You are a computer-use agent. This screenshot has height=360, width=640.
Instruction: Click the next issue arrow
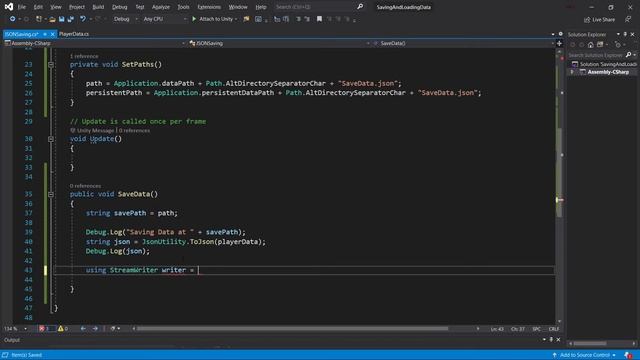[95, 329]
